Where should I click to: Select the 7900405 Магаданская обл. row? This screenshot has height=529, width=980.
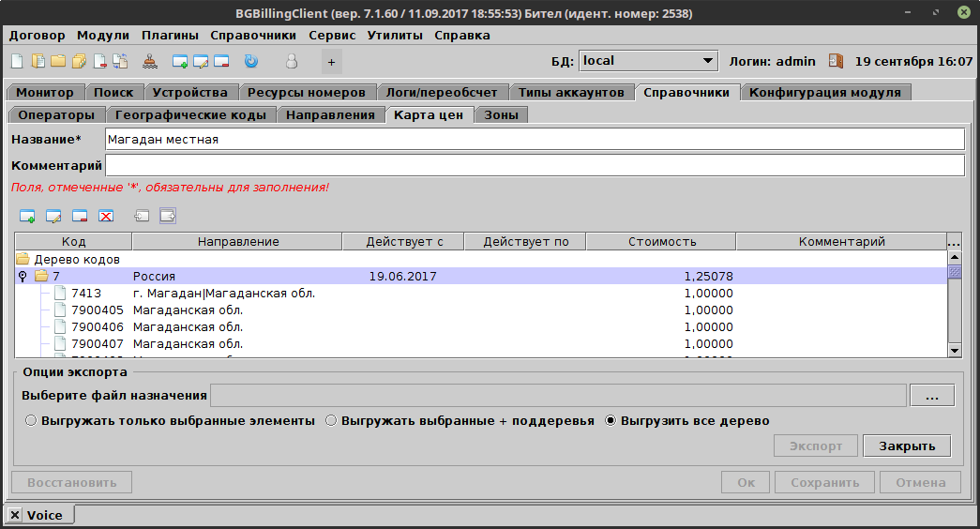coord(481,310)
